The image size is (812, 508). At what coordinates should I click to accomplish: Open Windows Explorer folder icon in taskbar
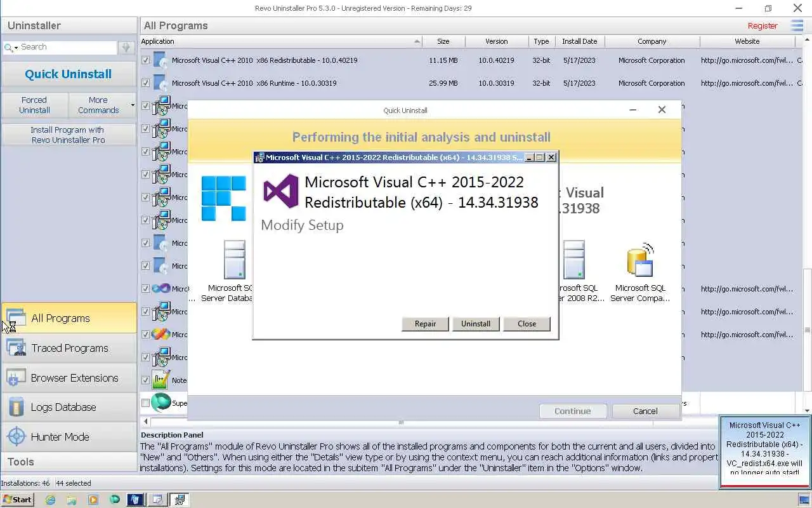(72, 500)
